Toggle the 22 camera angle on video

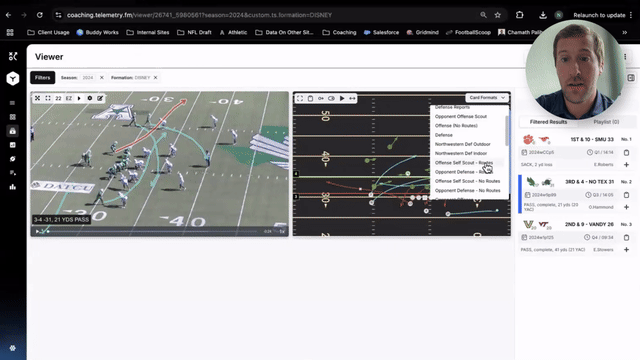58,98
